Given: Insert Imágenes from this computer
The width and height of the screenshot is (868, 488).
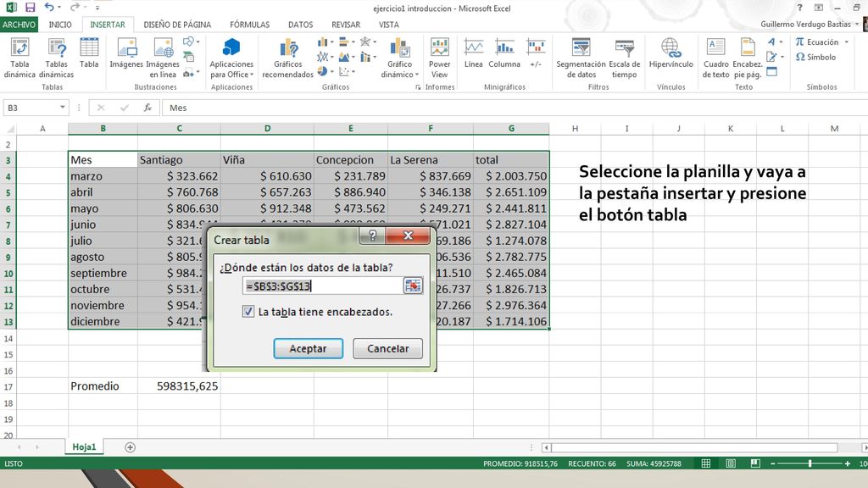Looking at the screenshot, I should [x=126, y=53].
